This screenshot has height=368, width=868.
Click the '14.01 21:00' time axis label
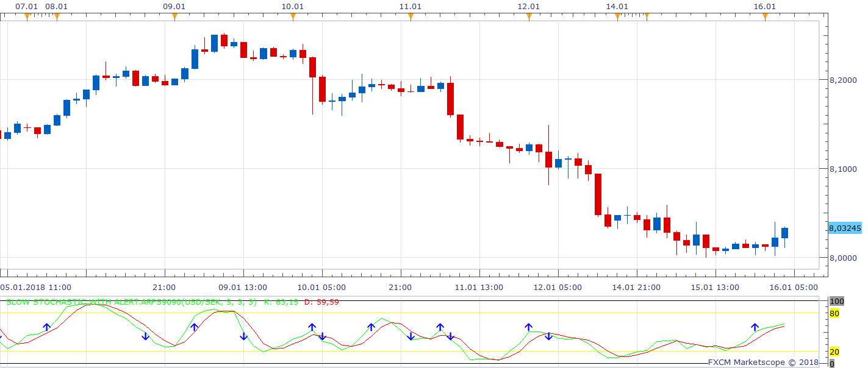coord(637,287)
